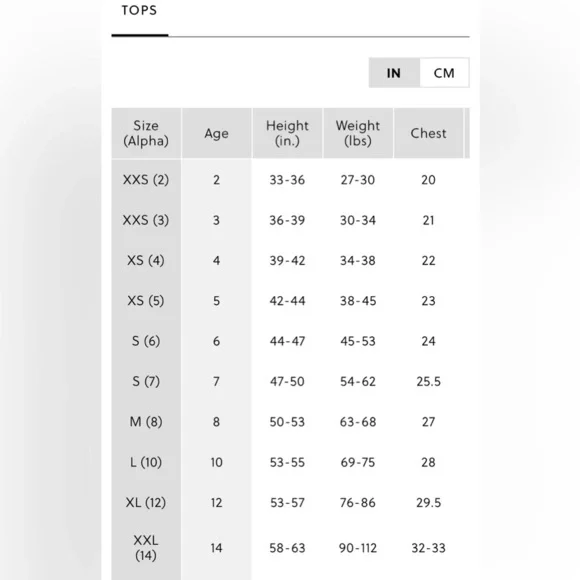Select the S (7) size row
Screen dimensions: 580x580
coord(290,381)
